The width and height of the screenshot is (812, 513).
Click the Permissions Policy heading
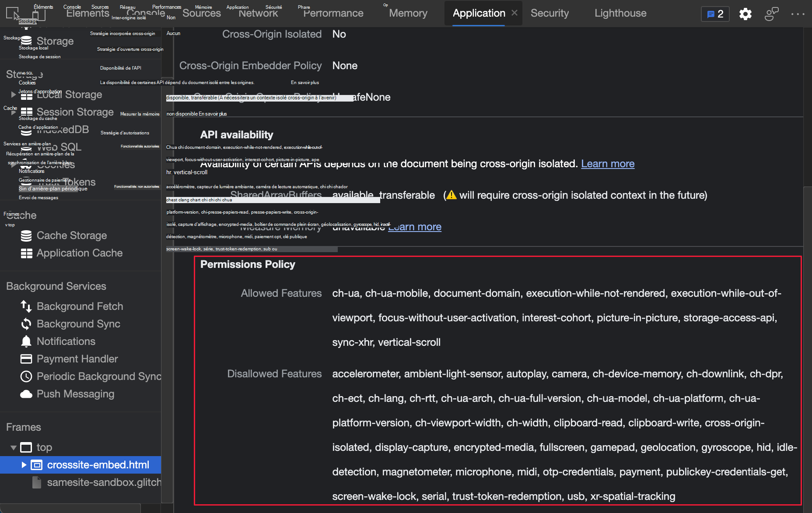pos(248,264)
